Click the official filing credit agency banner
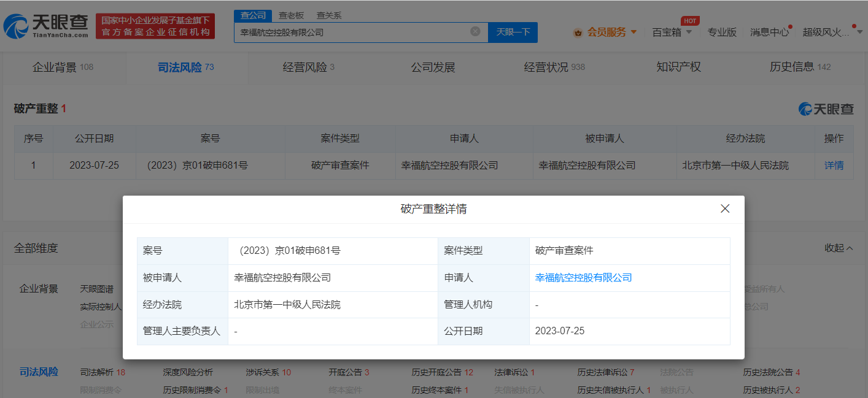This screenshot has width=868, height=398. point(155,26)
